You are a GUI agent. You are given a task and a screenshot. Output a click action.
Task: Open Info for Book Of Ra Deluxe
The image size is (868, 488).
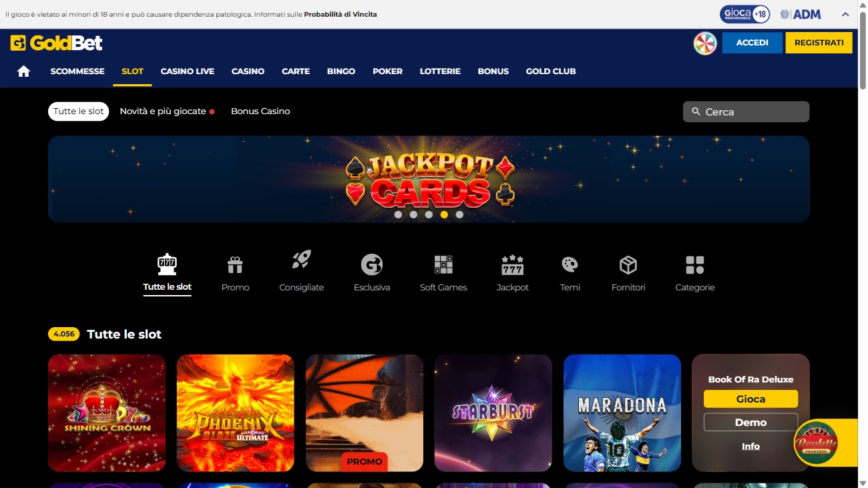pyautogui.click(x=750, y=447)
